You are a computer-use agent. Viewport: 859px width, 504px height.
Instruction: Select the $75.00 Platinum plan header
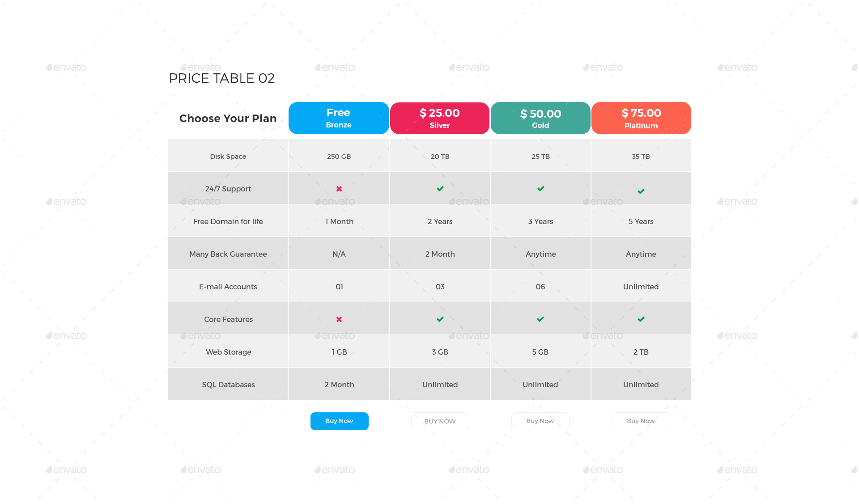pos(641,118)
